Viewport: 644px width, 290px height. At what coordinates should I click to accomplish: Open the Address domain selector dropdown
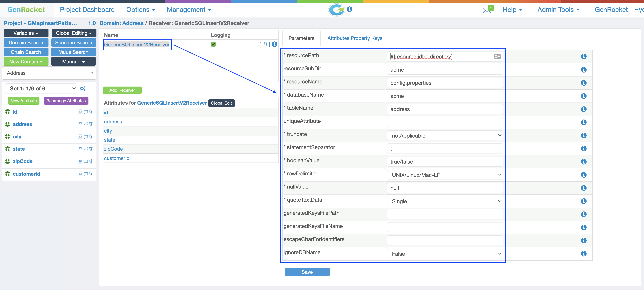coord(49,73)
